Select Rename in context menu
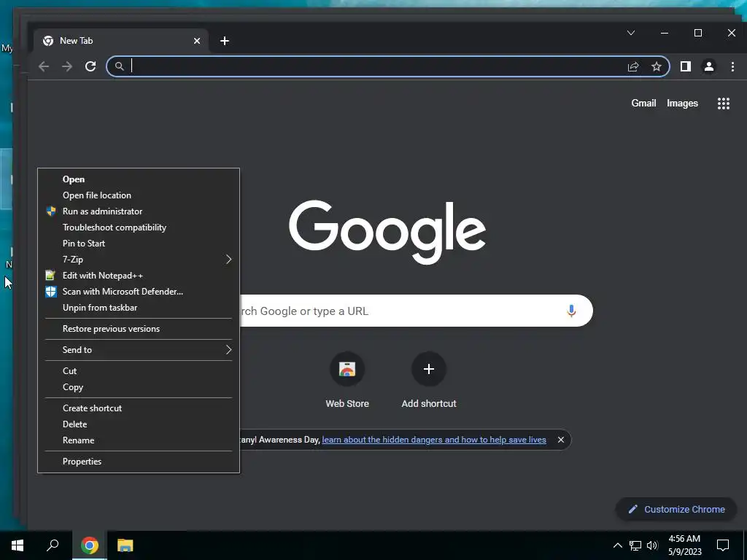The image size is (747, 560). tap(139, 440)
